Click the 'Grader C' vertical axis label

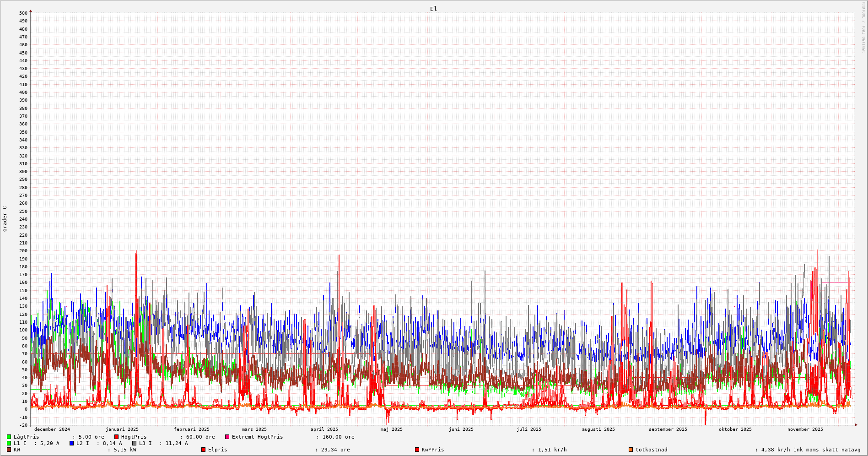click(5, 218)
